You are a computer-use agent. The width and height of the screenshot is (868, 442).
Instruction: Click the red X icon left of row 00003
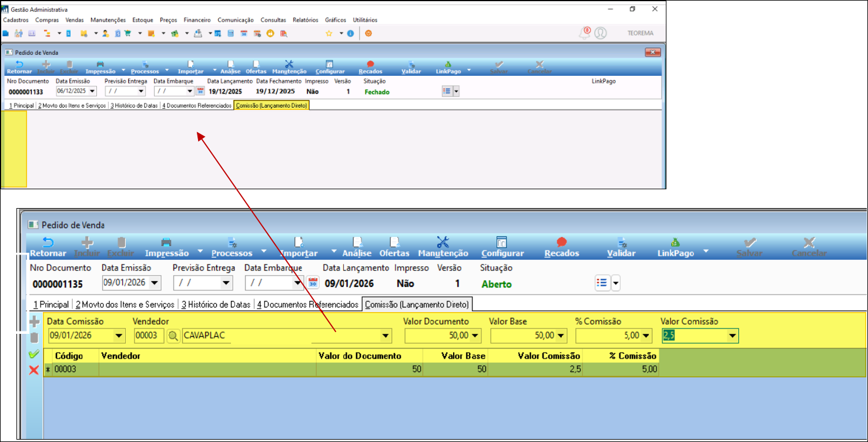34,370
